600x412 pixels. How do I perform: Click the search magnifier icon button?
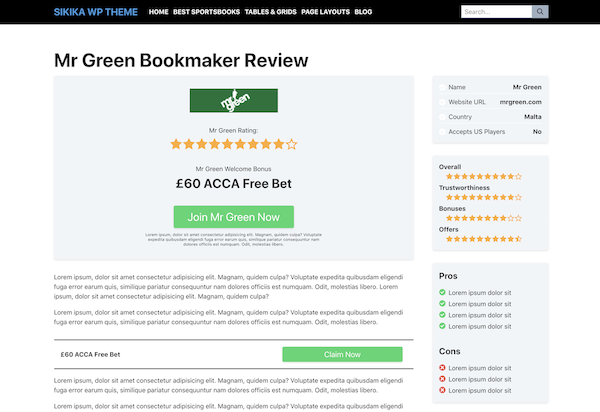540,12
